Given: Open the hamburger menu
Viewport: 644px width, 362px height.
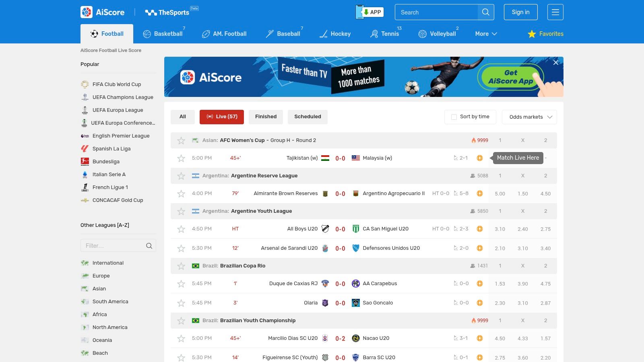Looking at the screenshot, I should tap(555, 12).
